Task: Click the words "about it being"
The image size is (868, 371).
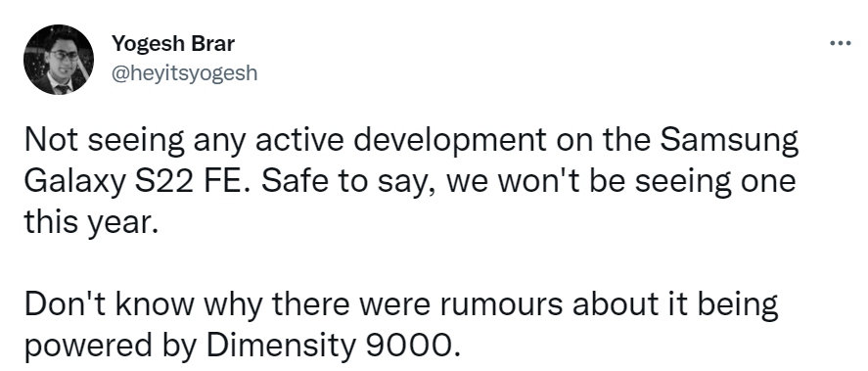Action: pyautogui.click(x=675, y=304)
